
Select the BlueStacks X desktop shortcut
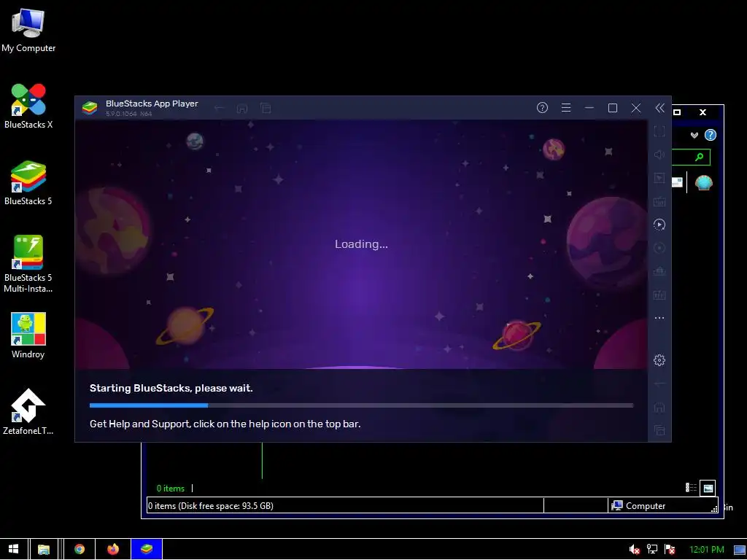point(28,106)
